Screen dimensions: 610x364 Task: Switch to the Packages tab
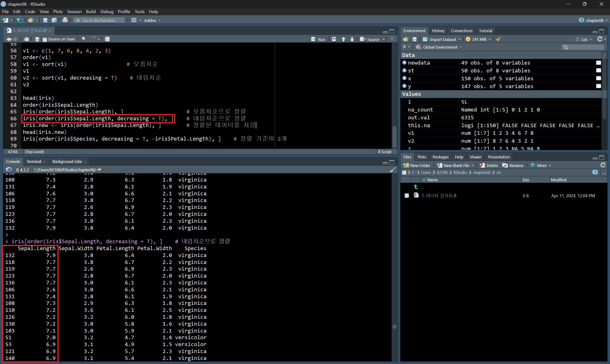click(440, 157)
